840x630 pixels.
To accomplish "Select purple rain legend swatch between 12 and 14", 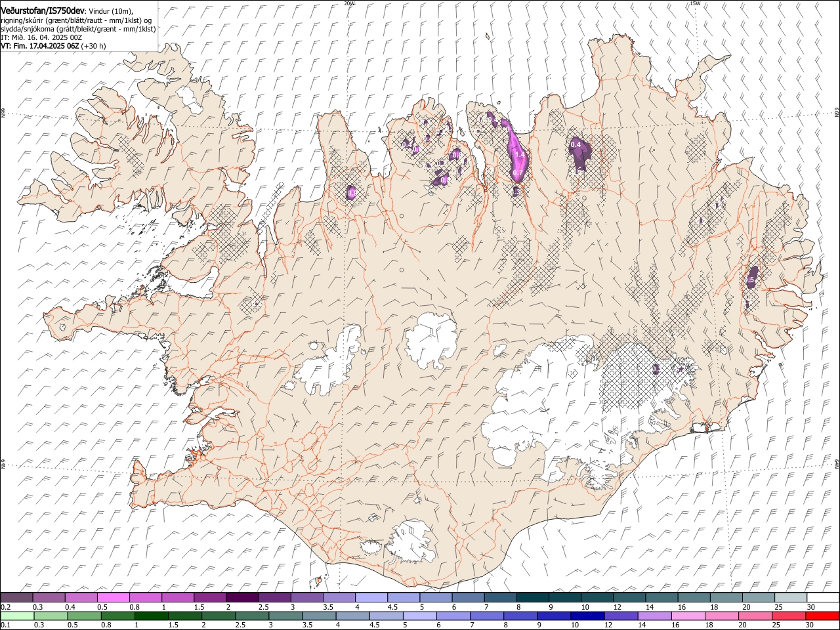I will click(621, 616).
